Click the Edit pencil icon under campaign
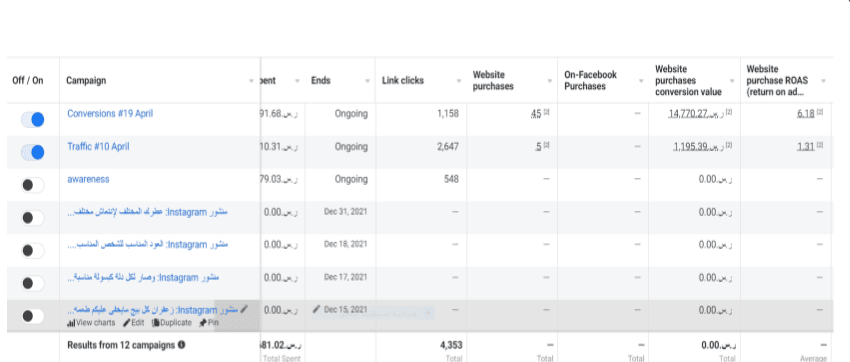This screenshot has width=850, height=362. click(x=126, y=323)
